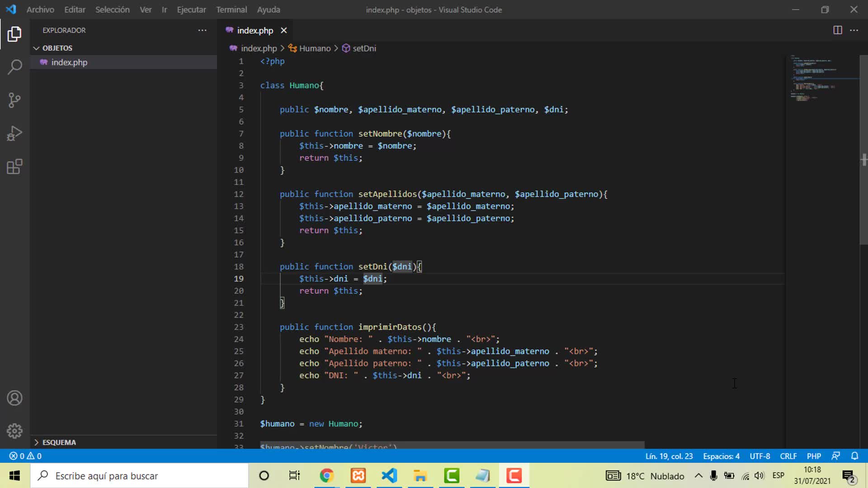Screen dimensions: 868x488
Task: Open the Ir menu
Action: click(x=165, y=9)
